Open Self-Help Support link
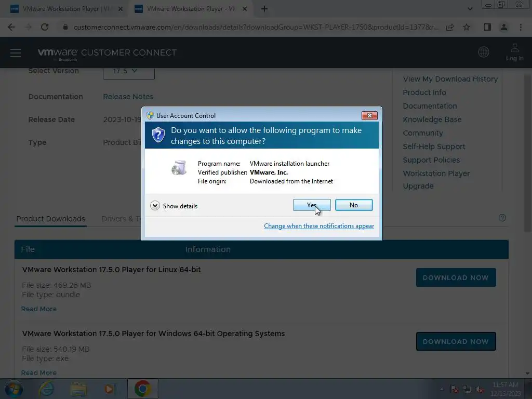The image size is (532, 399). pos(434,147)
